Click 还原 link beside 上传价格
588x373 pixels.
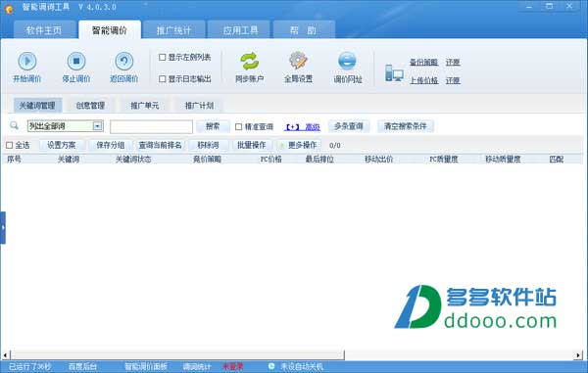[453, 80]
